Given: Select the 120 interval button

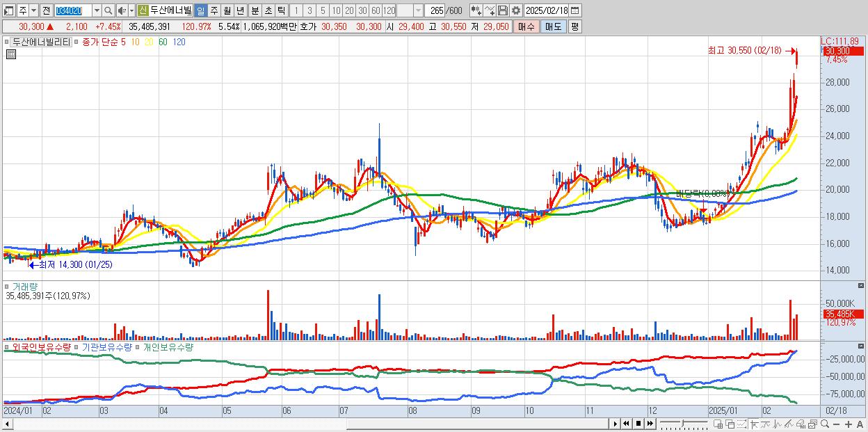Looking at the screenshot, I should pyautogui.click(x=389, y=10).
